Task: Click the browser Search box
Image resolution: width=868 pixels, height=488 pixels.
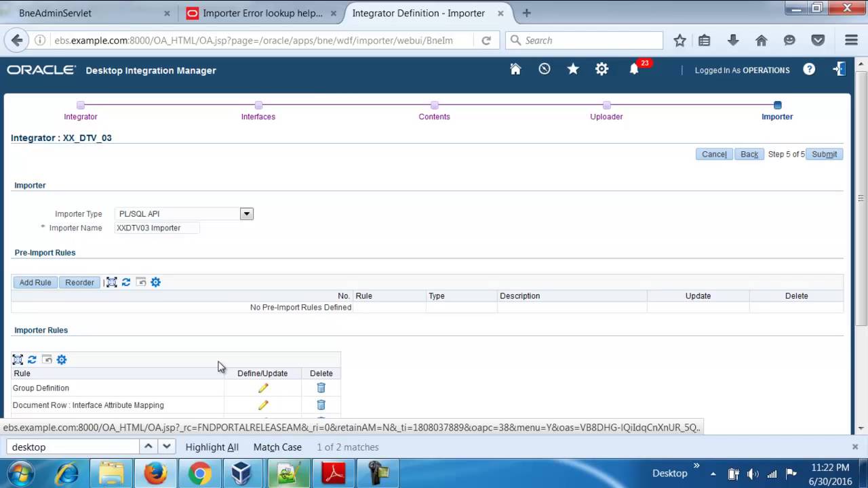Action: tap(584, 40)
